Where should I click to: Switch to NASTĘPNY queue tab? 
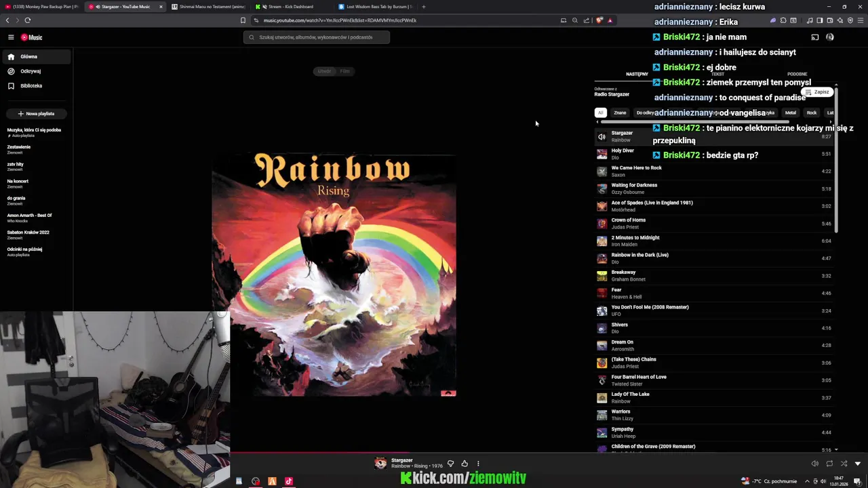tap(637, 74)
